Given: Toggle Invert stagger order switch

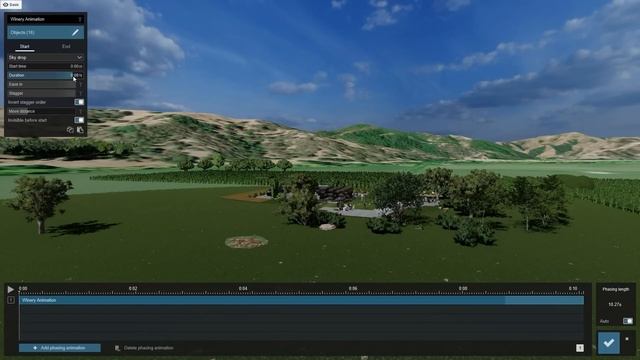Looking at the screenshot, I should click(x=79, y=102).
